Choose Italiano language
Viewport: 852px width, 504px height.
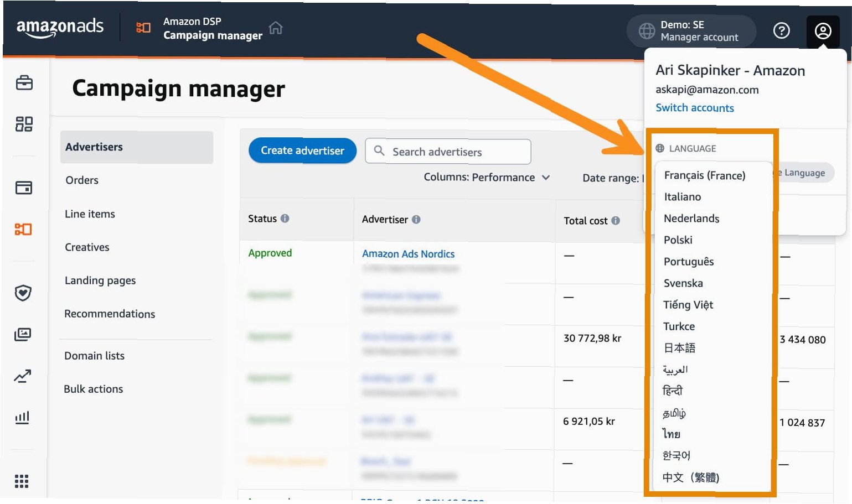[x=682, y=197]
